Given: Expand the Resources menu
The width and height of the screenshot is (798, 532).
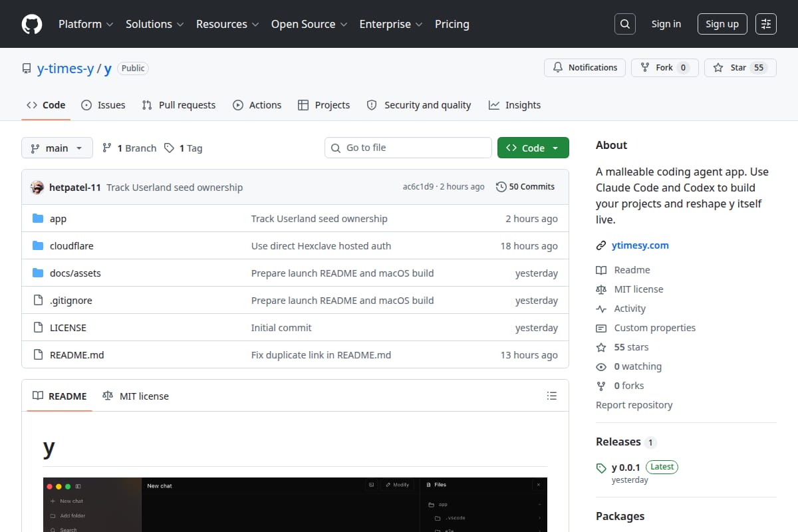Looking at the screenshot, I should [x=227, y=24].
